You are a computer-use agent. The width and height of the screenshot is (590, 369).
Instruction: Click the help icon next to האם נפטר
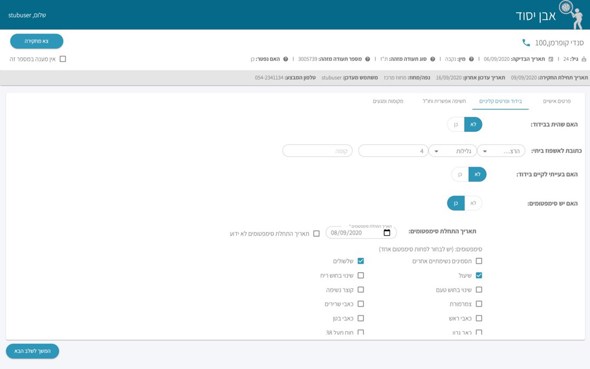tap(286, 59)
